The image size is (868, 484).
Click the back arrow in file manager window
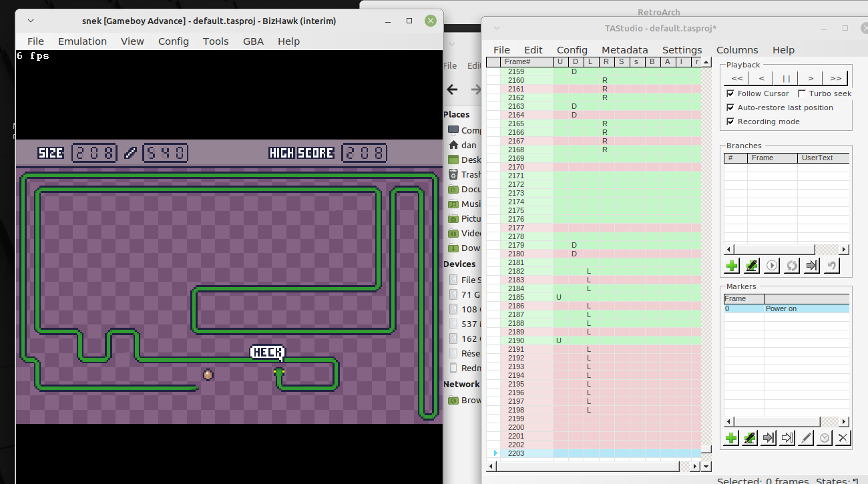coord(452,89)
